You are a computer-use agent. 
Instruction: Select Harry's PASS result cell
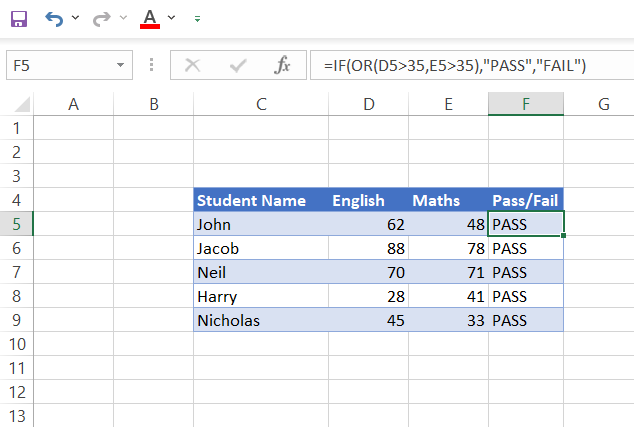pos(526,296)
